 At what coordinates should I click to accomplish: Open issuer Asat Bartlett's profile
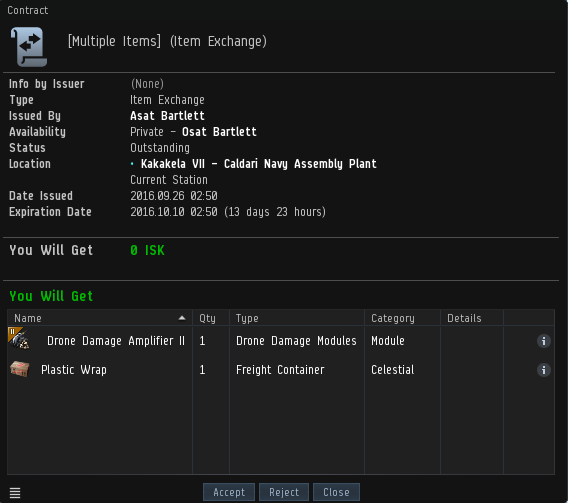click(167, 116)
